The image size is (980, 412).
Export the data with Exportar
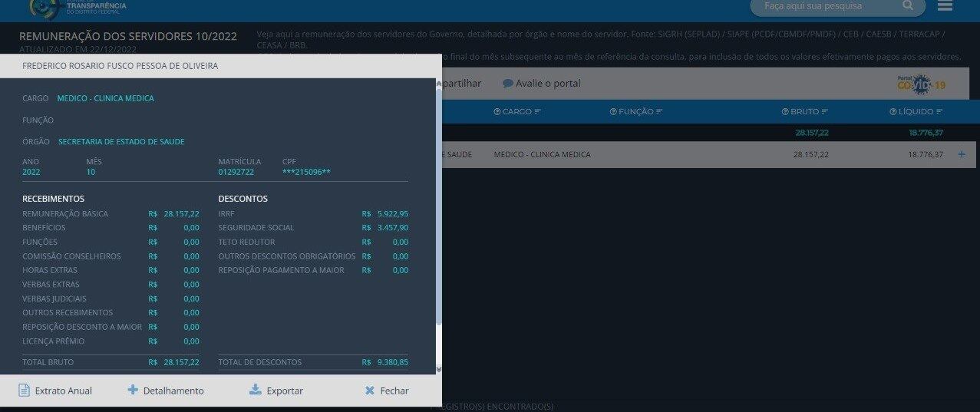click(x=276, y=391)
